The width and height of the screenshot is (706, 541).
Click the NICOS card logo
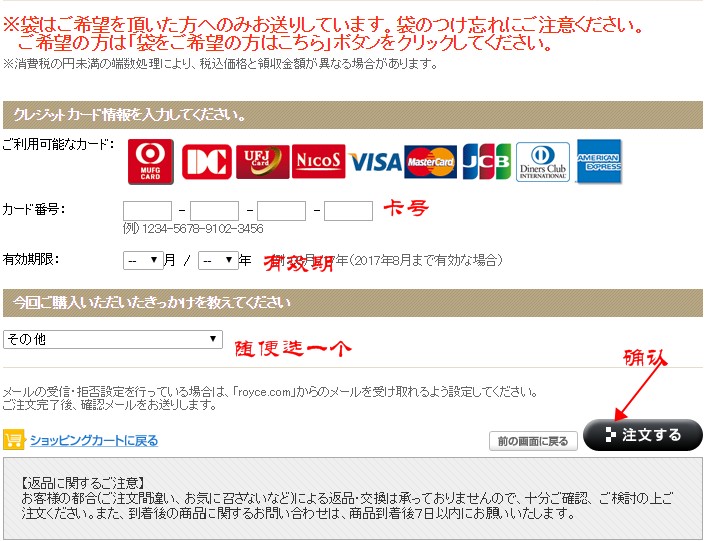pyautogui.click(x=318, y=161)
